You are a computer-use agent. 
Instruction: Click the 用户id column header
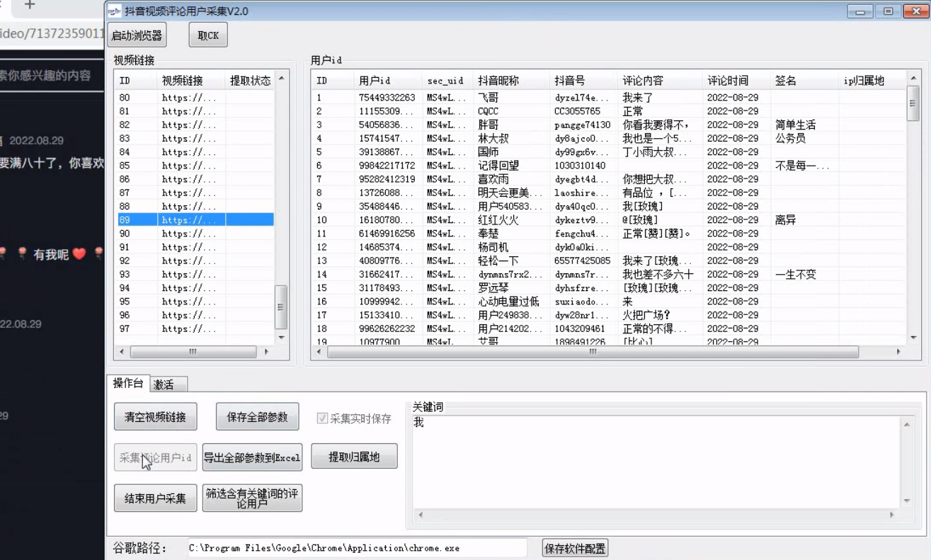[x=388, y=80]
